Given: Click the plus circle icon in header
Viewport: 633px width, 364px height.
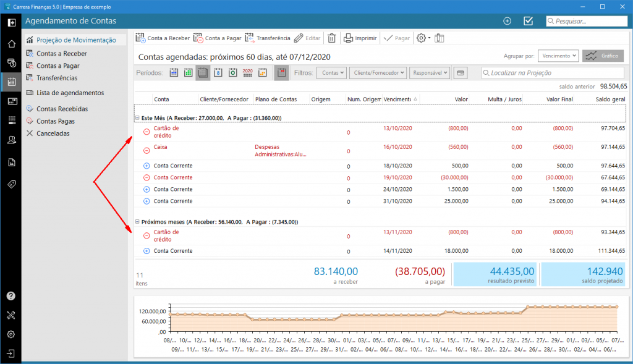Looking at the screenshot, I should [508, 21].
